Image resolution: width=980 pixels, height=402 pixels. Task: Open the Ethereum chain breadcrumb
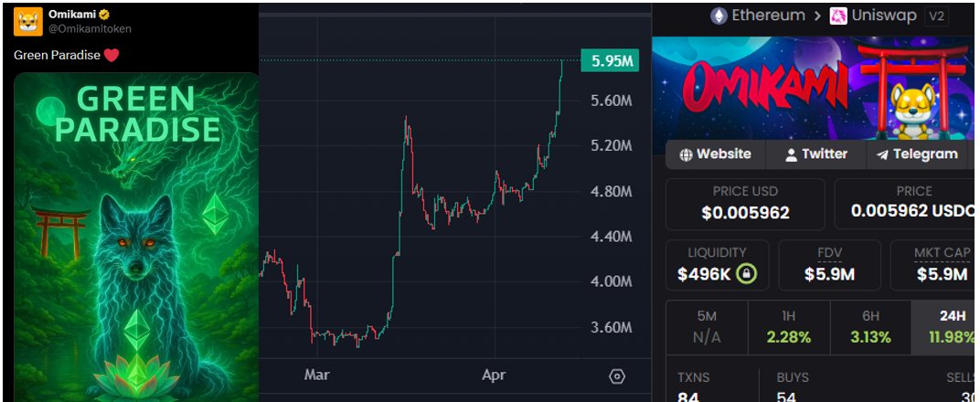tap(768, 16)
